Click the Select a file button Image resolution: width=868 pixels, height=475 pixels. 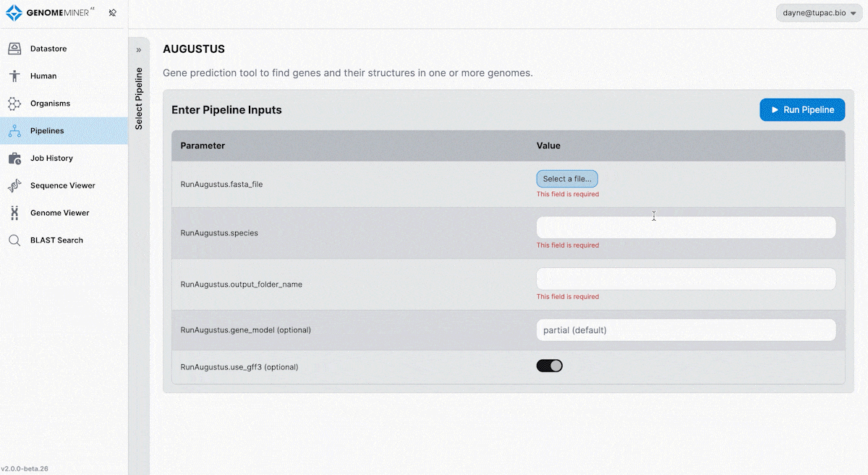click(x=567, y=179)
